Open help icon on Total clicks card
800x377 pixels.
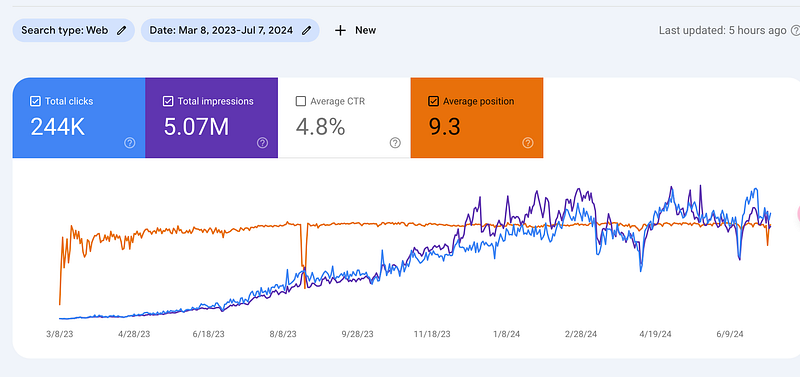click(x=130, y=143)
